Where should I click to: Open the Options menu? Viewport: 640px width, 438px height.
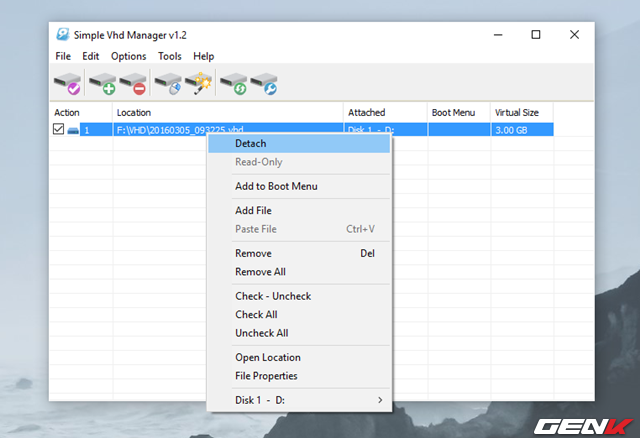(x=129, y=56)
